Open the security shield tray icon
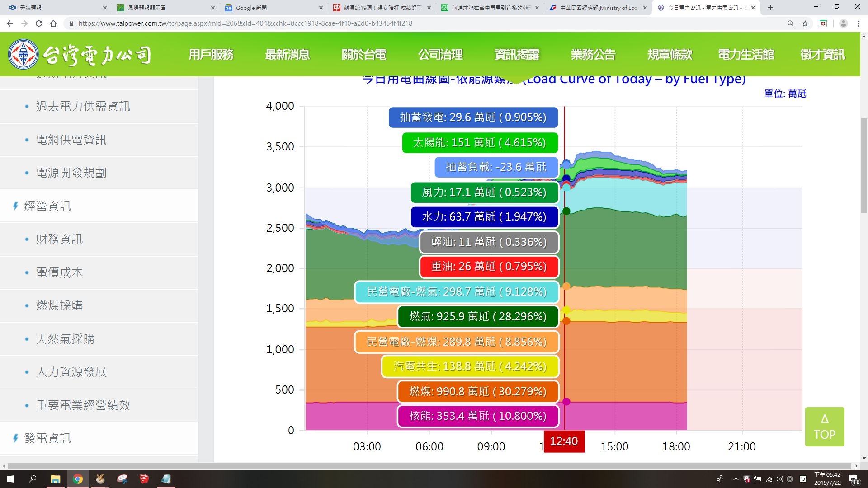The height and width of the screenshot is (488, 868). [x=747, y=479]
